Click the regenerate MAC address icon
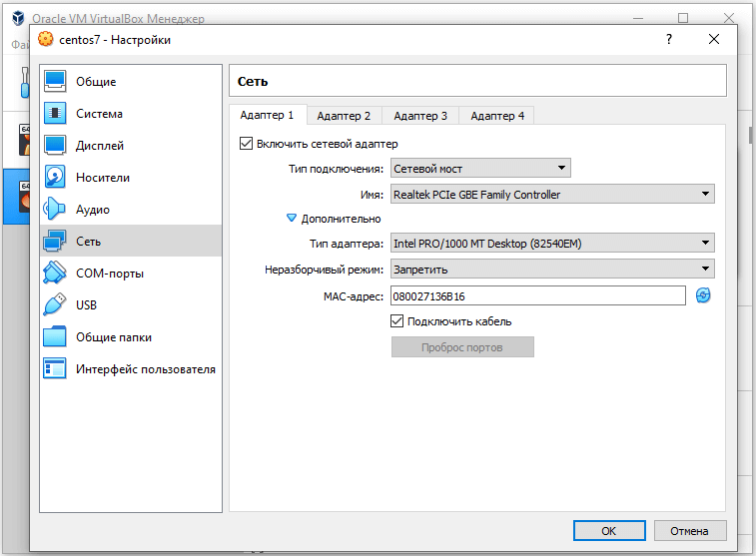The height and width of the screenshot is (556, 756). coord(703,295)
